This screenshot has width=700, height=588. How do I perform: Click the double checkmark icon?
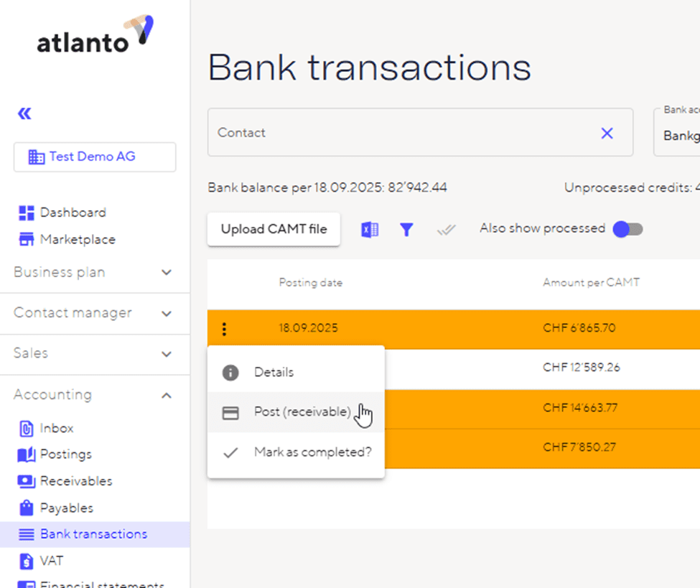tap(446, 230)
